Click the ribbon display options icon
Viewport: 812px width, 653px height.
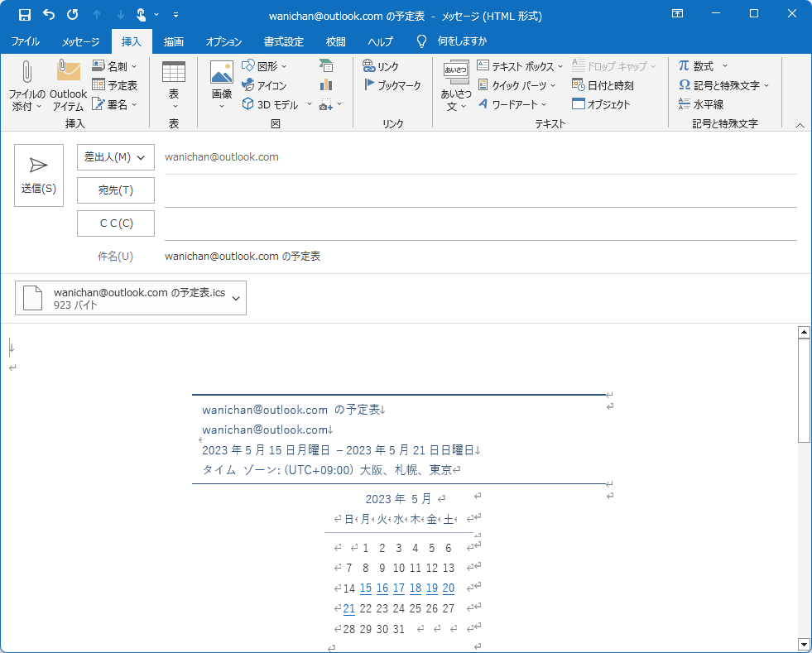(677, 13)
